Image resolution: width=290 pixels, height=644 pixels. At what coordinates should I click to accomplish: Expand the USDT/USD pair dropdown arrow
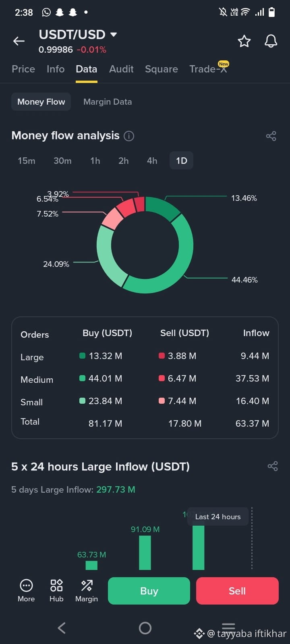pos(114,35)
